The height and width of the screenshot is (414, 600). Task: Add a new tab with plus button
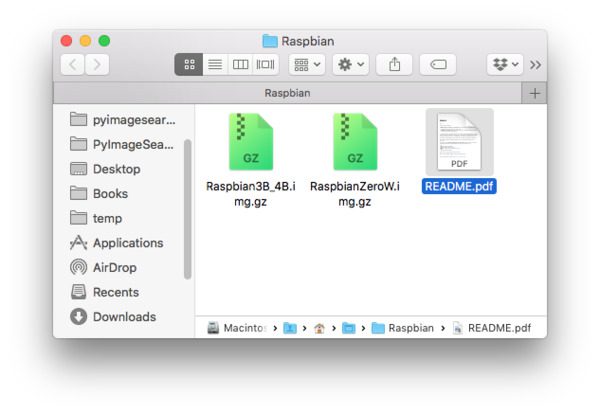(535, 93)
